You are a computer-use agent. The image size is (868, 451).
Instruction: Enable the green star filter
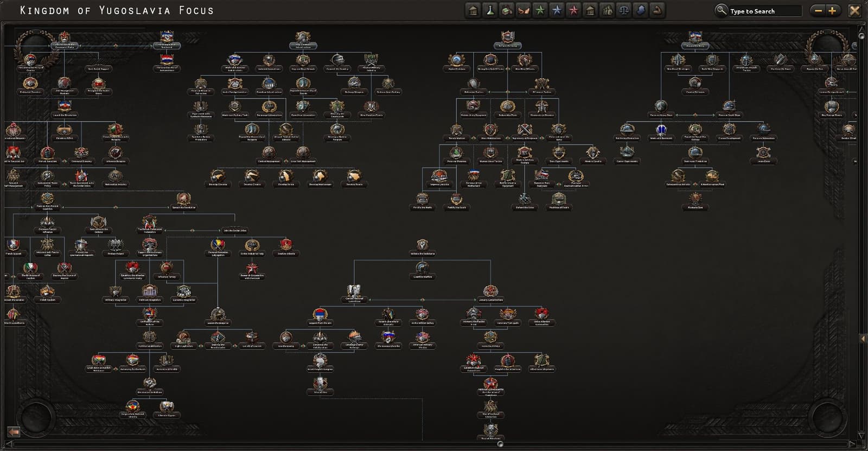pyautogui.click(x=540, y=10)
